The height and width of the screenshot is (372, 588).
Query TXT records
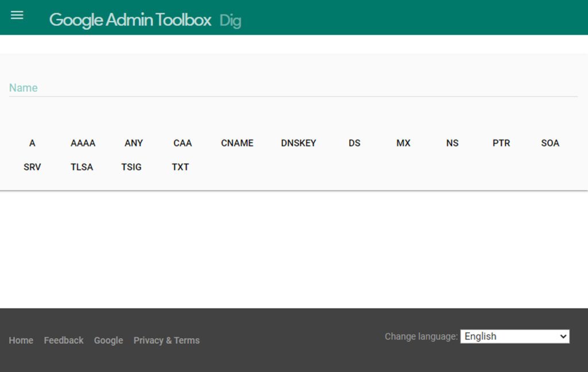click(180, 167)
